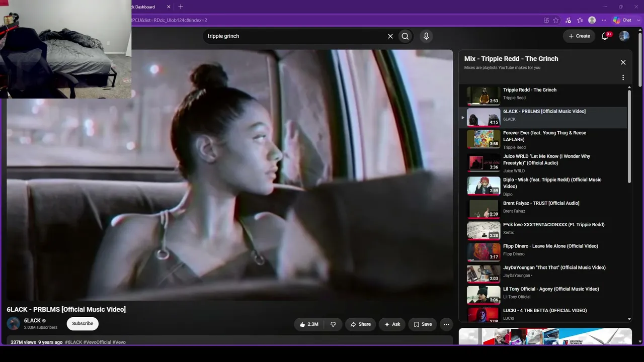Save the video to a playlist
The image size is (644, 362).
423,324
